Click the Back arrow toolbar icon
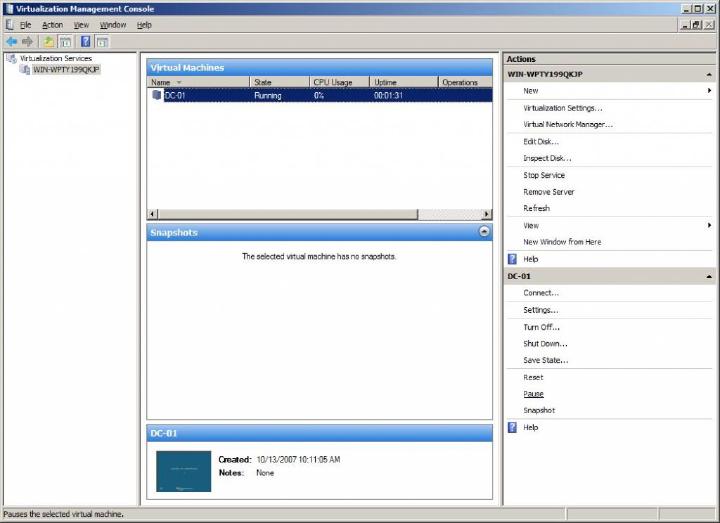720x523 pixels. tap(12, 42)
